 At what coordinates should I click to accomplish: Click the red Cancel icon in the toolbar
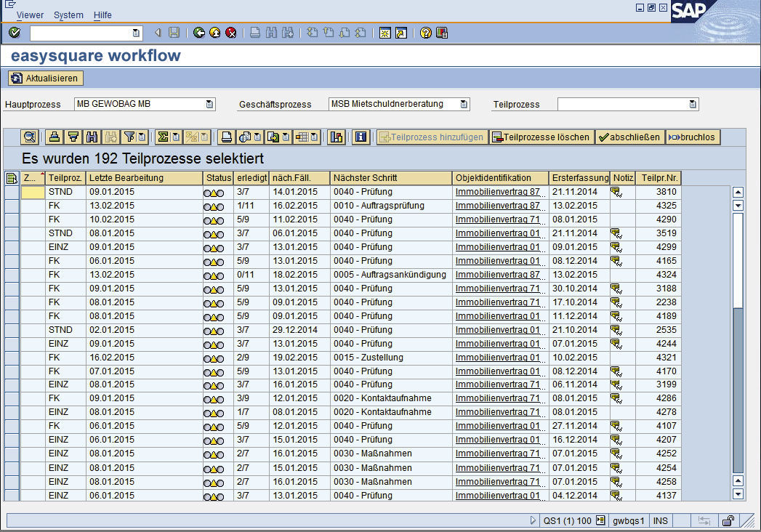pyautogui.click(x=231, y=32)
